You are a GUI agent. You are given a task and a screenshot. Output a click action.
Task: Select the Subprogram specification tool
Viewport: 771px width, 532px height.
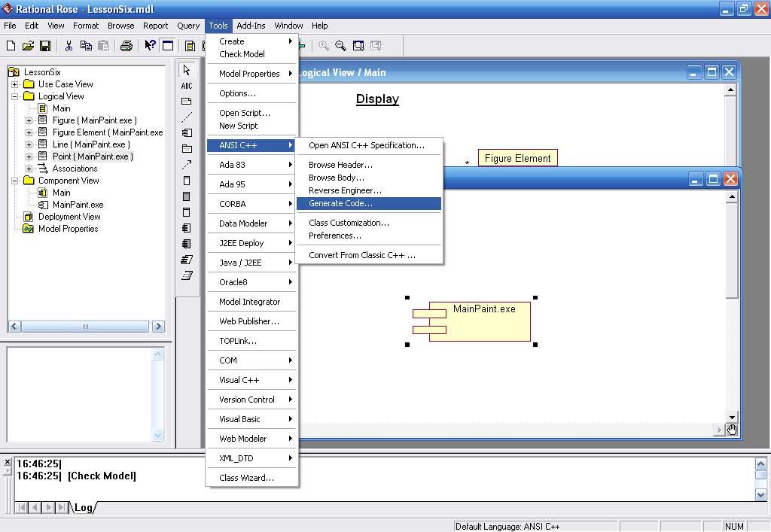187,181
